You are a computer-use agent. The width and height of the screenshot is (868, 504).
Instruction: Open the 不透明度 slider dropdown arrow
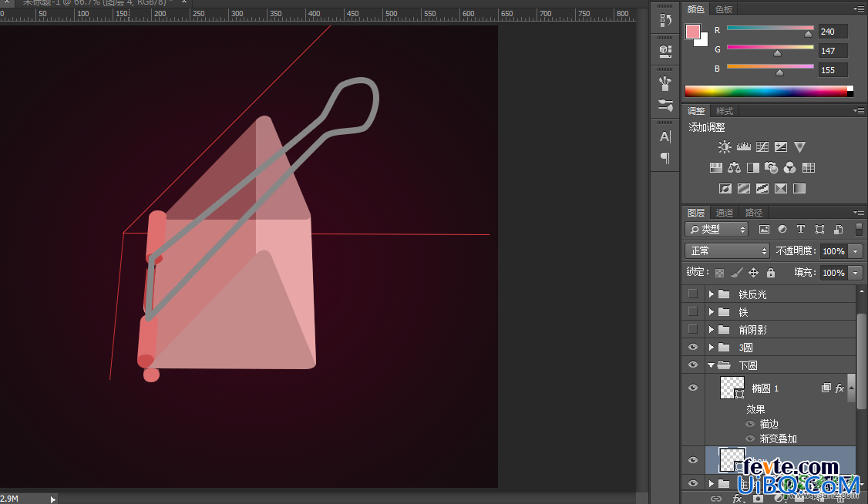(x=855, y=251)
